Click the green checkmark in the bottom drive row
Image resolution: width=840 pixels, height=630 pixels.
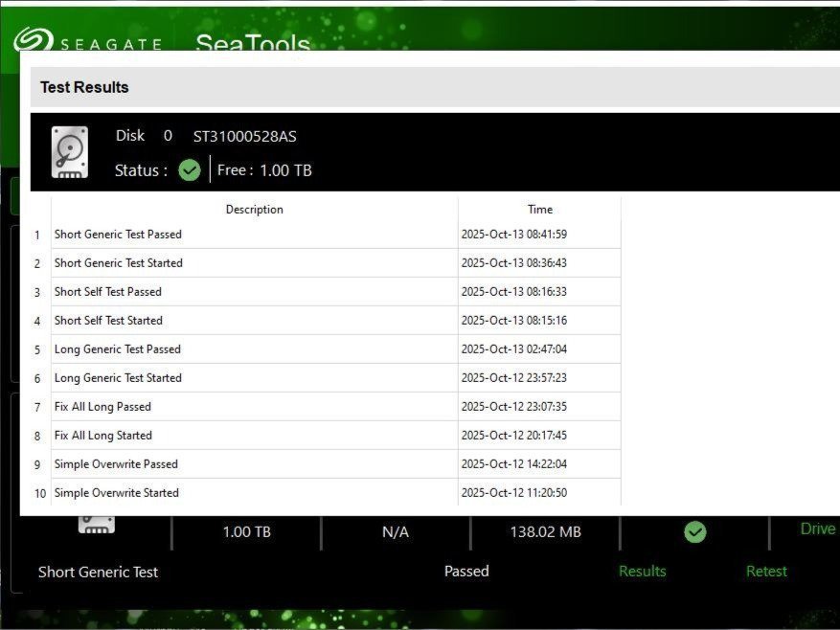coord(695,532)
